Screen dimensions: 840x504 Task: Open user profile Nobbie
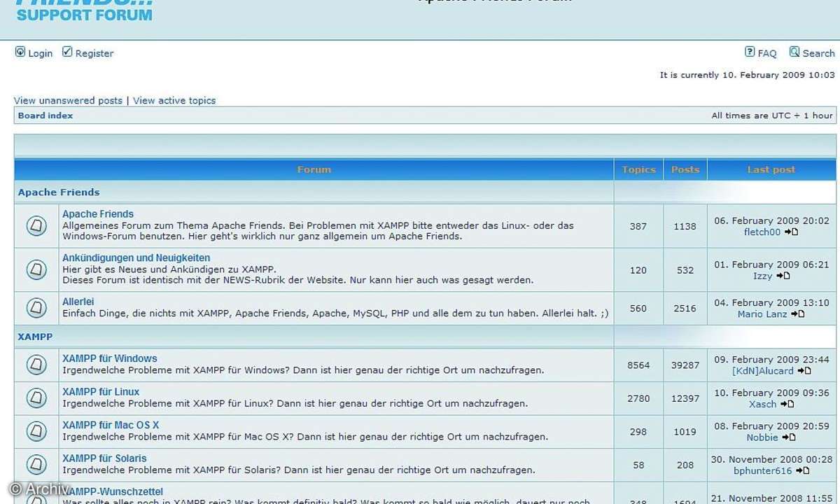[762, 437]
